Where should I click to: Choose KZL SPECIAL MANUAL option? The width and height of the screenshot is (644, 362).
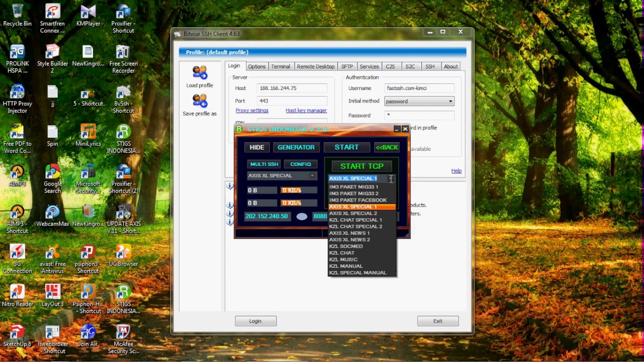click(362, 273)
